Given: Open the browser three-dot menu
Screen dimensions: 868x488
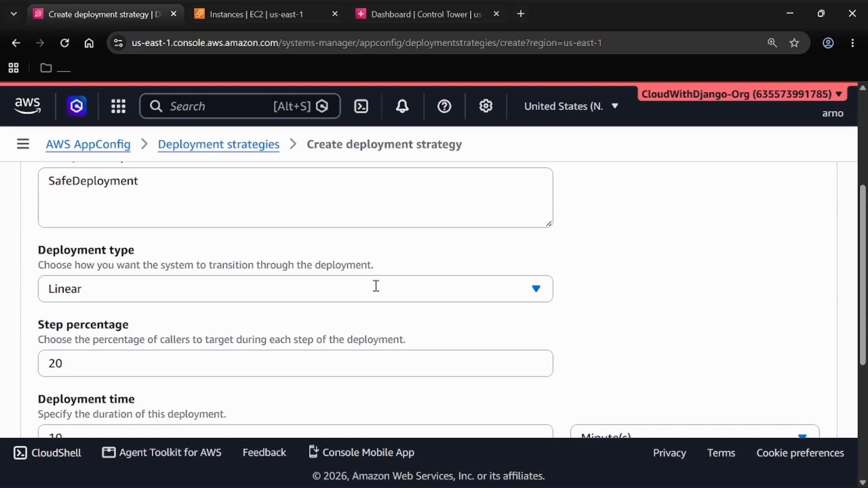Looking at the screenshot, I should pyautogui.click(x=853, y=43).
